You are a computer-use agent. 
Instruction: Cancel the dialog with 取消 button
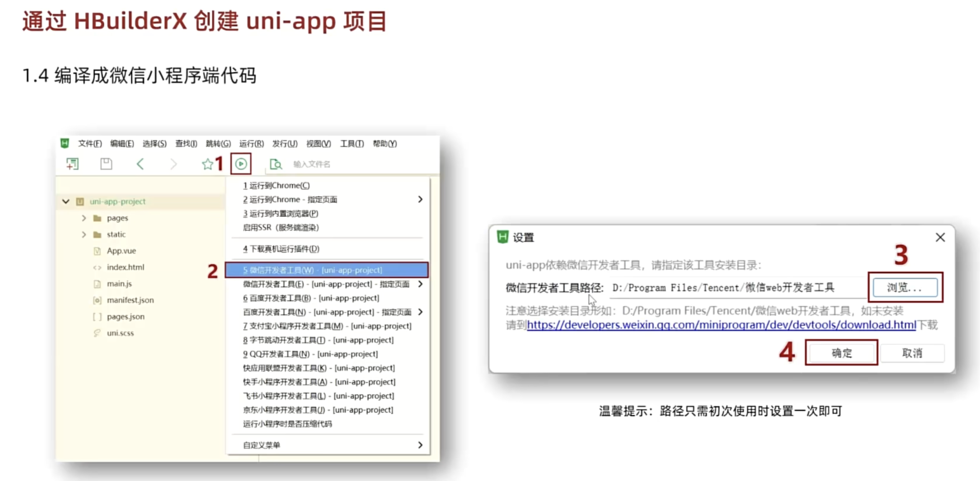point(912,353)
